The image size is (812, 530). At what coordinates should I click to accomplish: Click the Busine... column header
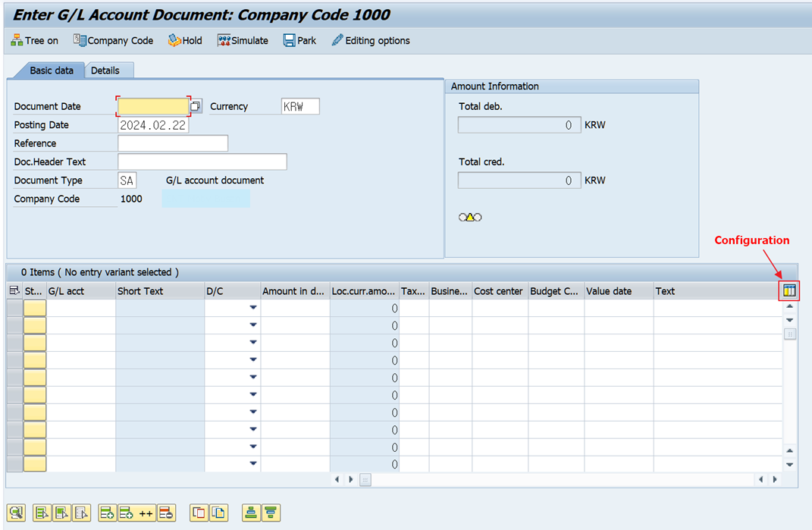click(x=450, y=291)
